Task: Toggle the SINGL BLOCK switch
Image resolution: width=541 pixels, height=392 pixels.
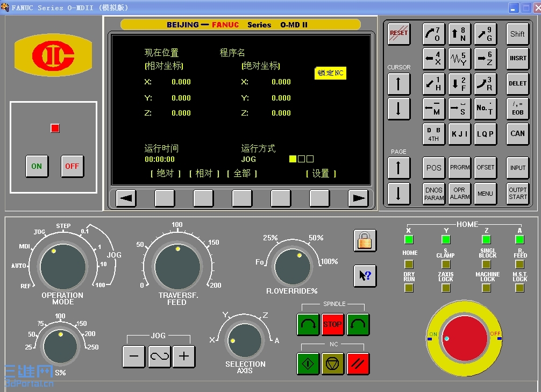Action: [487, 265]
